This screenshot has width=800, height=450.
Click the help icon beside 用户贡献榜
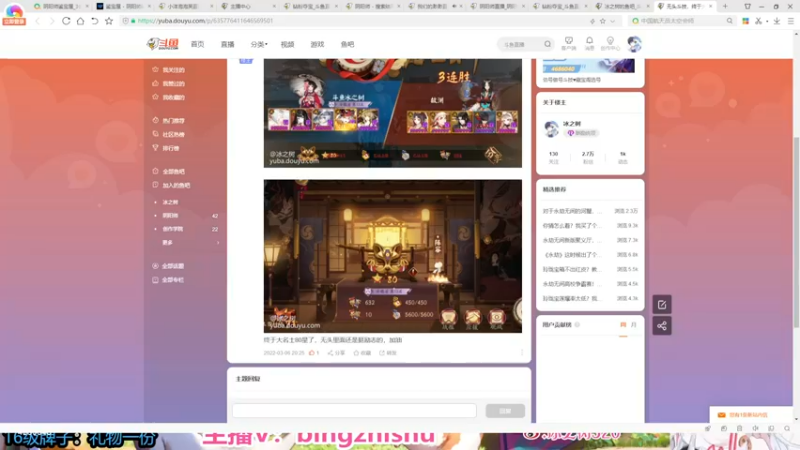pyautogui.click(x=577, y=324)
